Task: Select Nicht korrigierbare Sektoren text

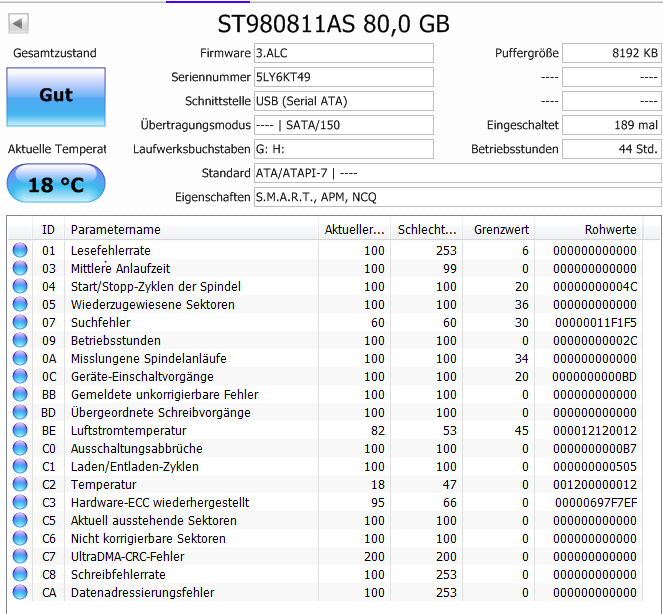Action: (x=148, y=538)
